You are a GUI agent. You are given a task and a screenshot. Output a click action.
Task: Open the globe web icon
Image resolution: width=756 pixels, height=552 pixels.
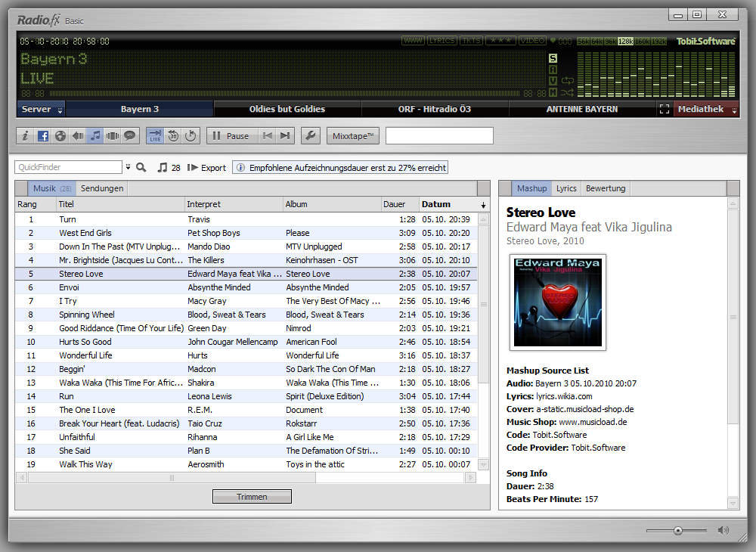60,136
